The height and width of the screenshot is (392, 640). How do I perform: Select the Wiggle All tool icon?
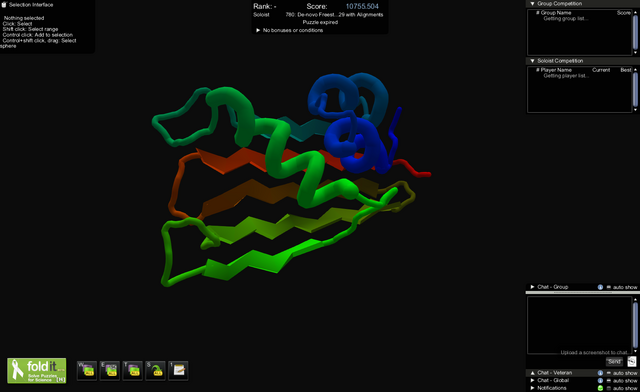(x=87, y=370)
